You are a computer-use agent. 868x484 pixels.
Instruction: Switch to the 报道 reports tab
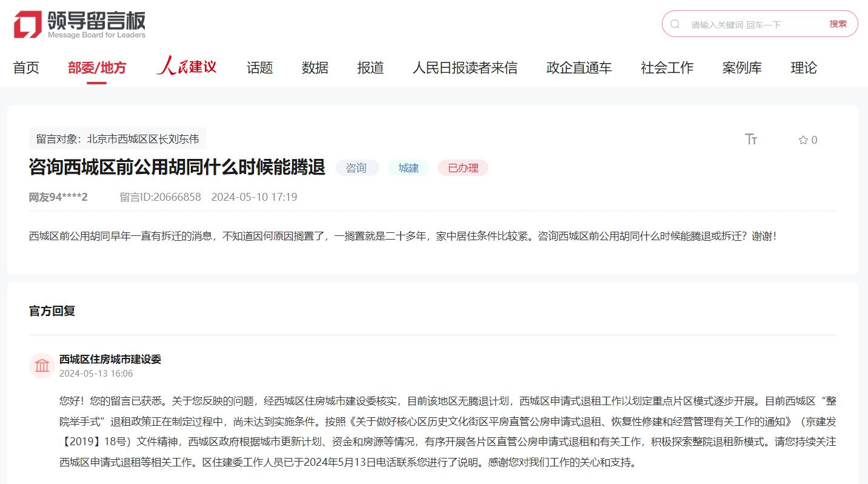point(370,68)
